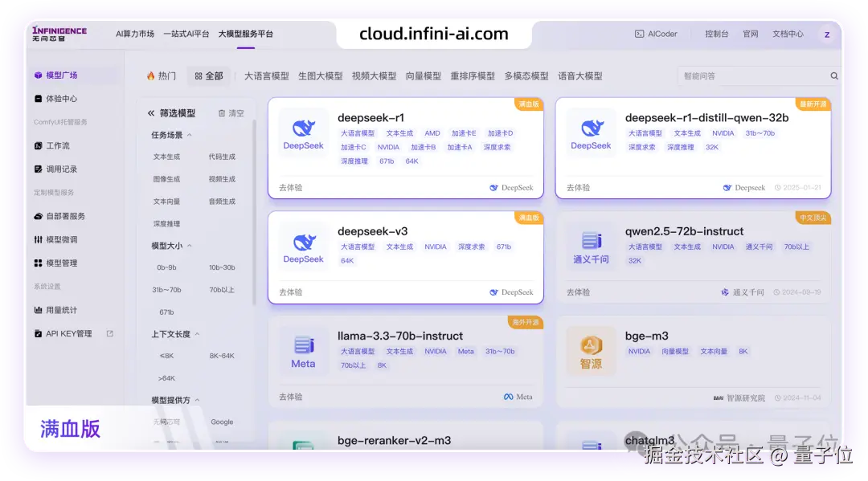Switch to 生图大模型 category tab
Screen dimensions: 868x481
coord(320,75)
